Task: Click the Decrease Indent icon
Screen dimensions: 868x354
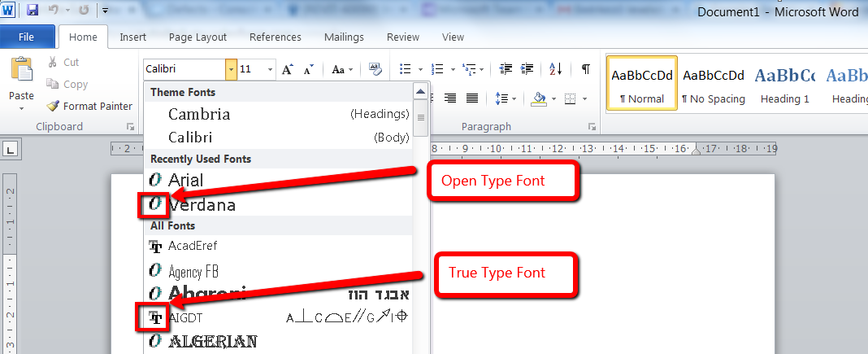Action: [506, 68]
